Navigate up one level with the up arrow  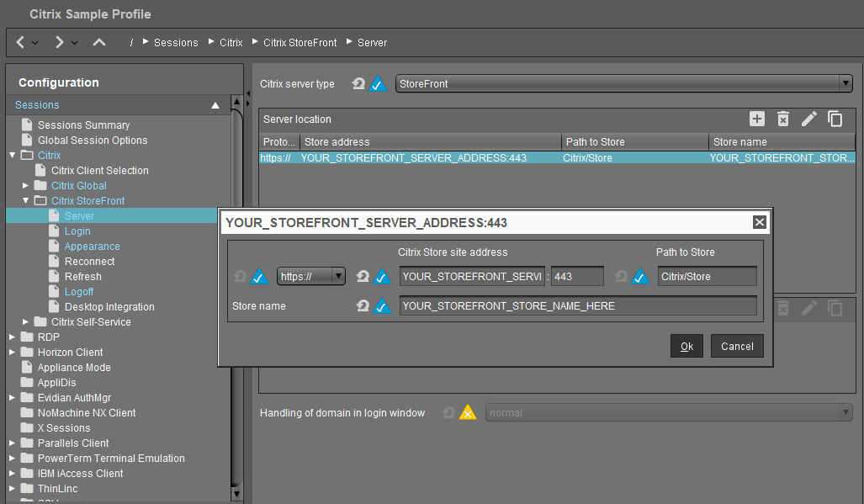click(99, 42)
